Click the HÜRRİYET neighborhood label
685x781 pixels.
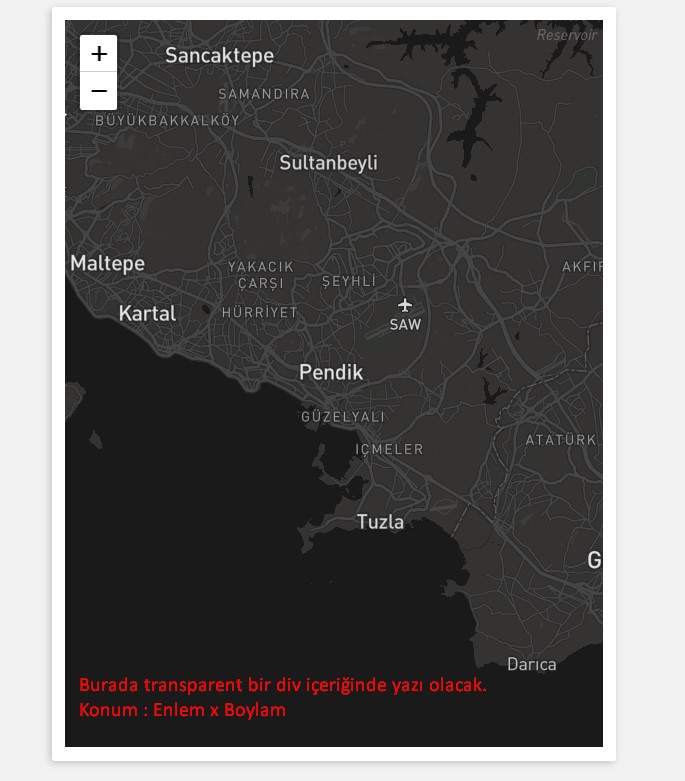pyautogui.click(x=260, y=312)
